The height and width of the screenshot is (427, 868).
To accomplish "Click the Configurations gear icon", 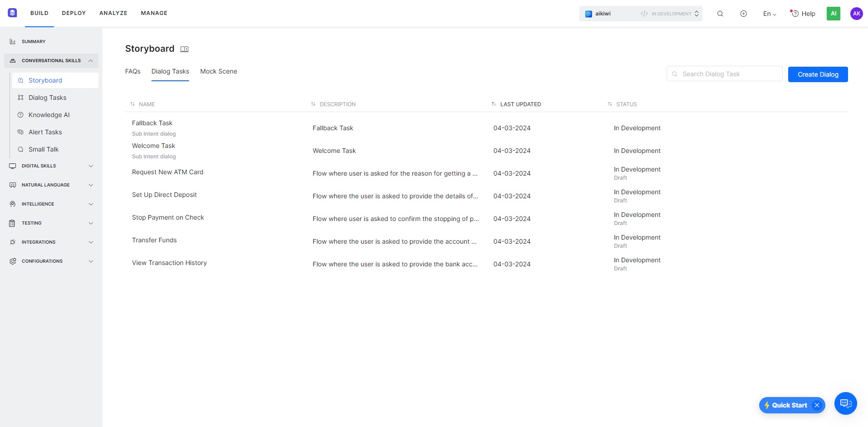I will click(x=13, y=261).
